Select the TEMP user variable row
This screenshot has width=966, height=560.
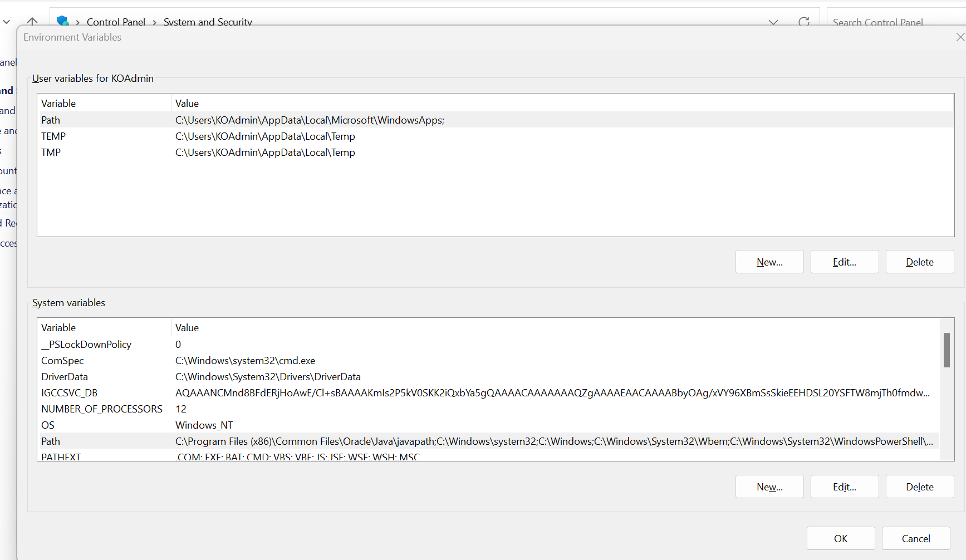tap(53, 136)
